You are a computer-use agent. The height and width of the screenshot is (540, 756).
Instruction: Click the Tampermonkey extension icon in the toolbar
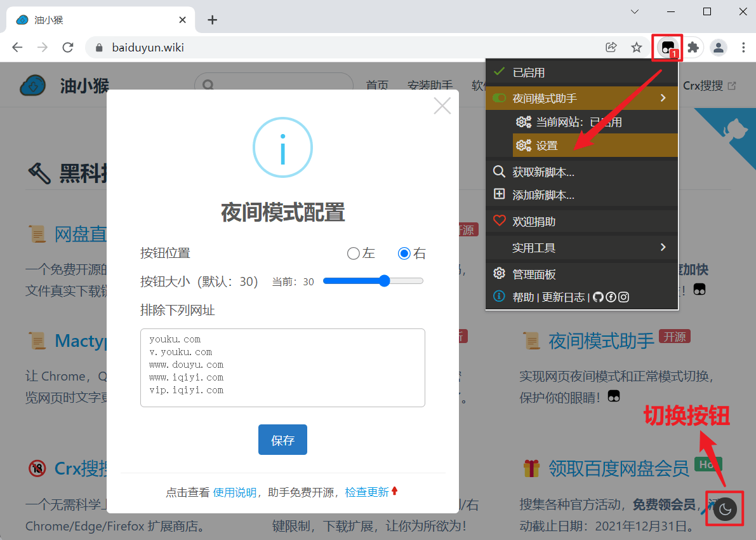(668, 47)
